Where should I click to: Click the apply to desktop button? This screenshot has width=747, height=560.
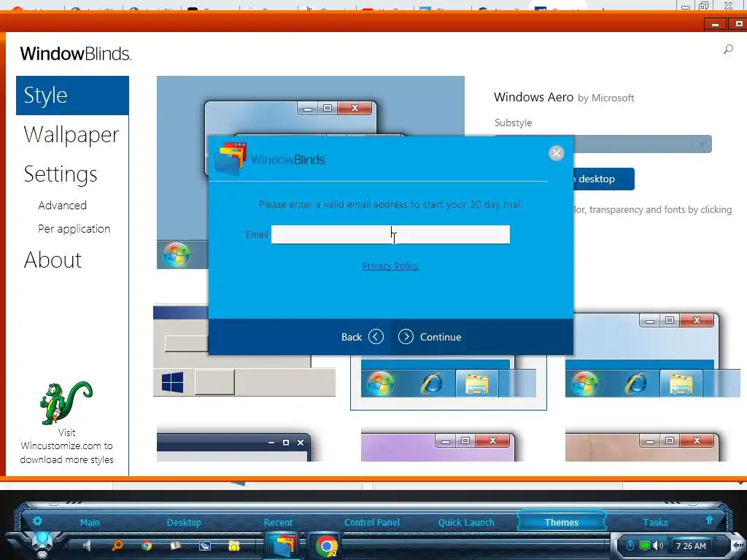[x=603, y=179]
